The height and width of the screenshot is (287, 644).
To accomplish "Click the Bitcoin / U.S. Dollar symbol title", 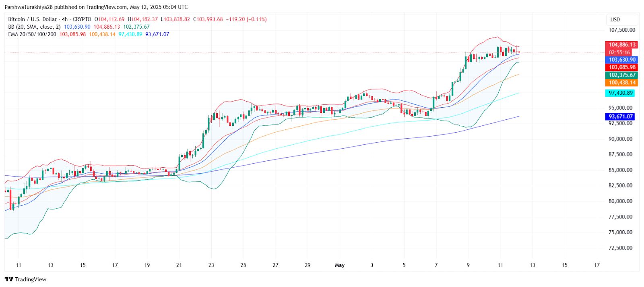I will pyautogui.click(x=32, y=19).
